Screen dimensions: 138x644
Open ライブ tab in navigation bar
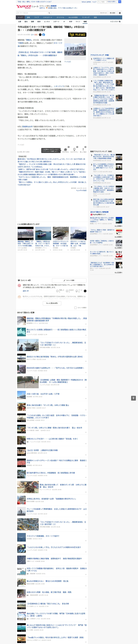37,17
